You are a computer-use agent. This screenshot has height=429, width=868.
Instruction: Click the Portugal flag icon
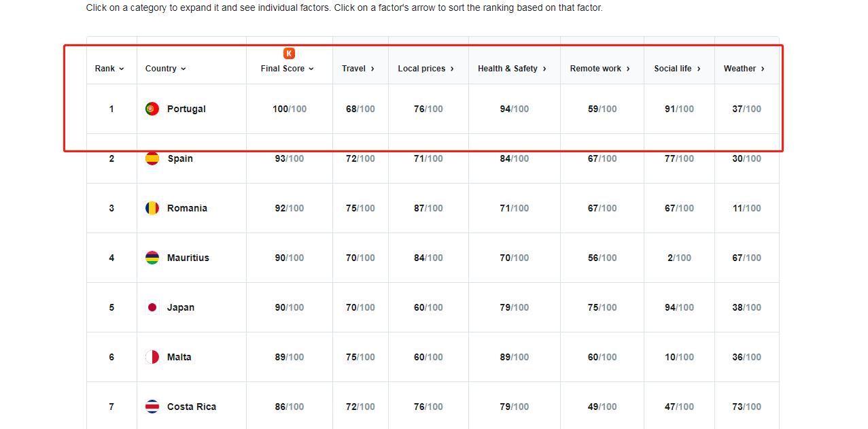click(152, 109)
